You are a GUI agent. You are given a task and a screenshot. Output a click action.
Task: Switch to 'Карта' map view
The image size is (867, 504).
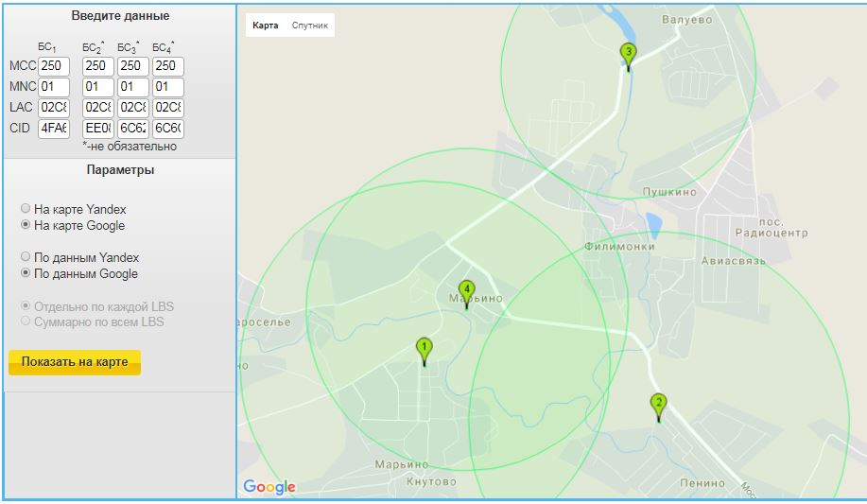[x=266, y=26]
